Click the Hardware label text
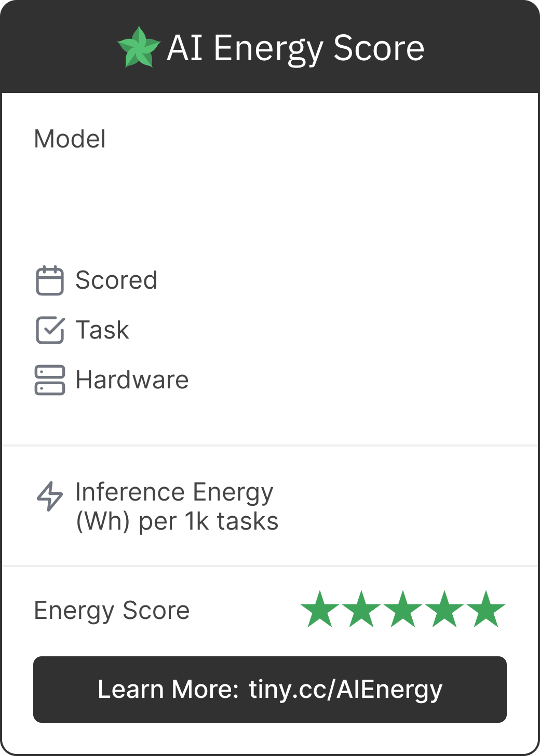The height and width of the screenshot is (756, 540). tap(132, 380)
